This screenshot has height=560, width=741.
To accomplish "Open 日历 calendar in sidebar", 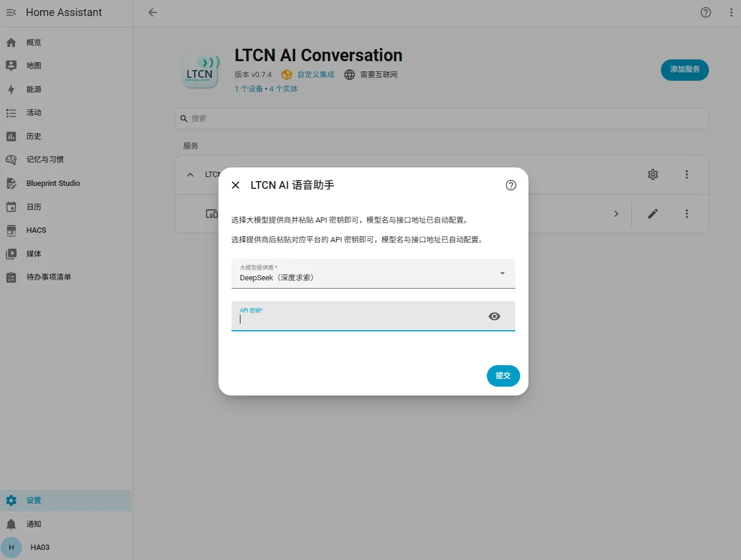I will click(x=66, y=207).
